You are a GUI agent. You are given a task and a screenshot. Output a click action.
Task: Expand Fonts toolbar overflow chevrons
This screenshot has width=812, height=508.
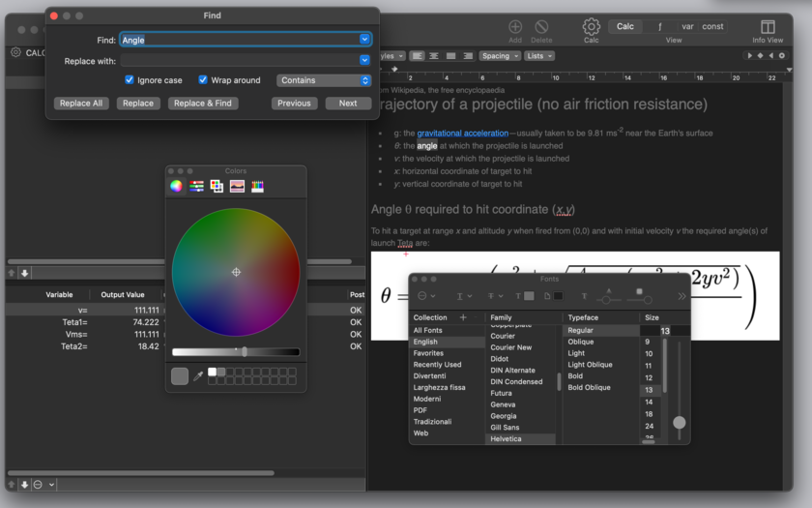[681, 296]
